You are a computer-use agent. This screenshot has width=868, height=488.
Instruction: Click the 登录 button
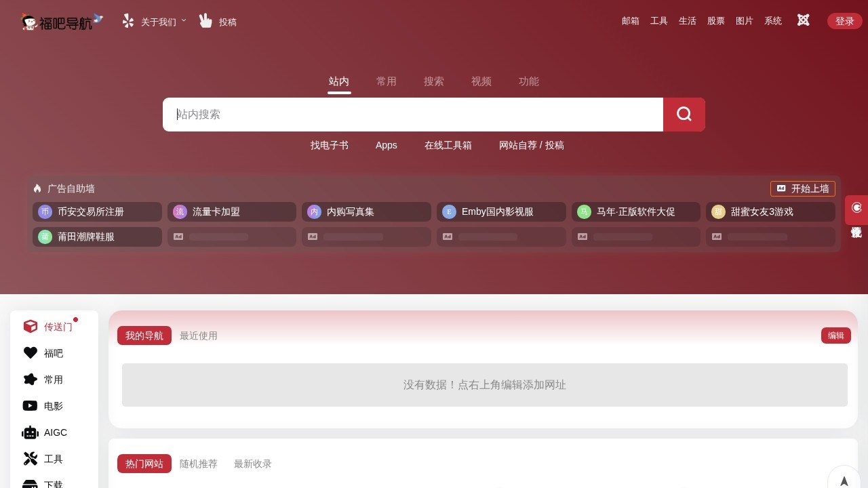point(844,21)
